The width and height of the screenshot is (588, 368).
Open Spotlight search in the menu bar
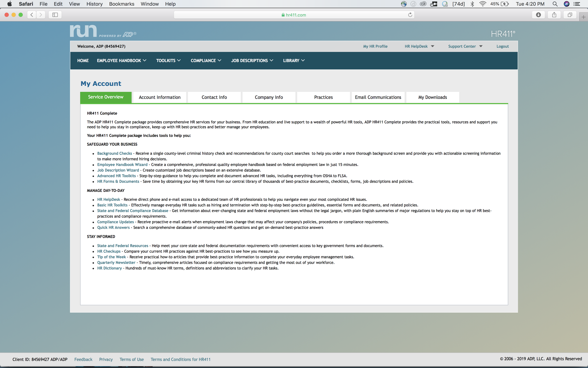[x=555, y=4]
